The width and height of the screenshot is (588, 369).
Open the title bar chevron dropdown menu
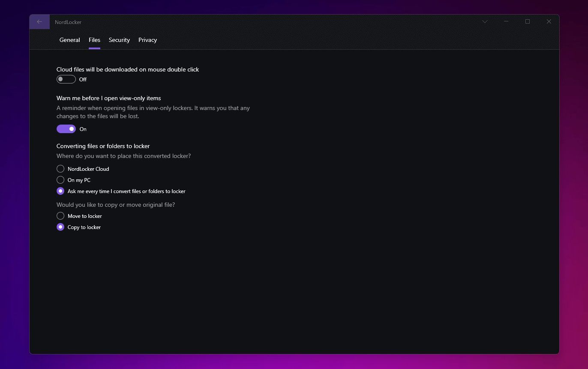[485, 22]
